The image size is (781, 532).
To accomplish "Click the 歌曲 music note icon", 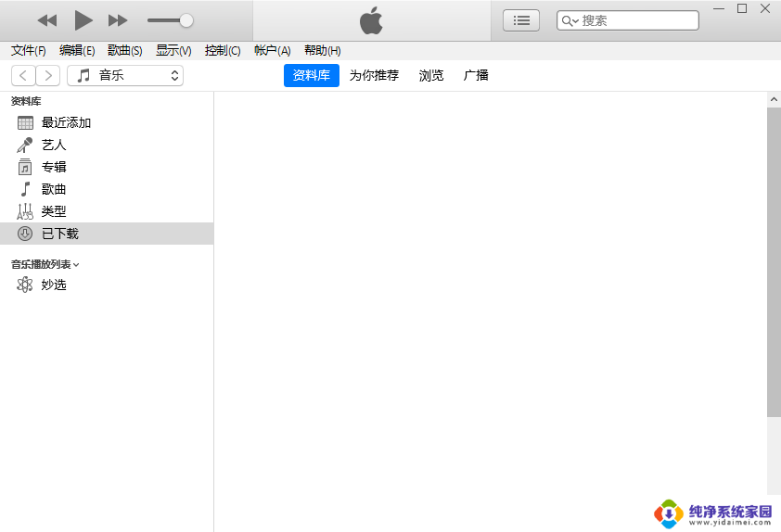I will 25,189.
